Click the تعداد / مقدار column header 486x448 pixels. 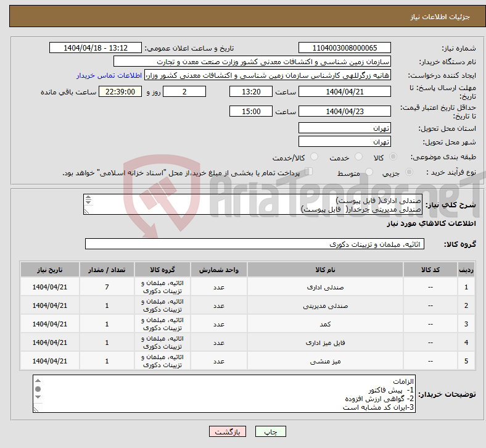(x=107, y=270)
